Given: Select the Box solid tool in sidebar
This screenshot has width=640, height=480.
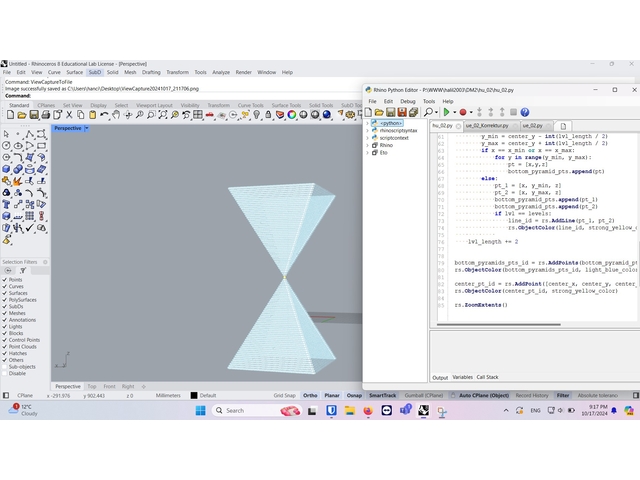Looking at the screenshot, I should coord(6,169).
